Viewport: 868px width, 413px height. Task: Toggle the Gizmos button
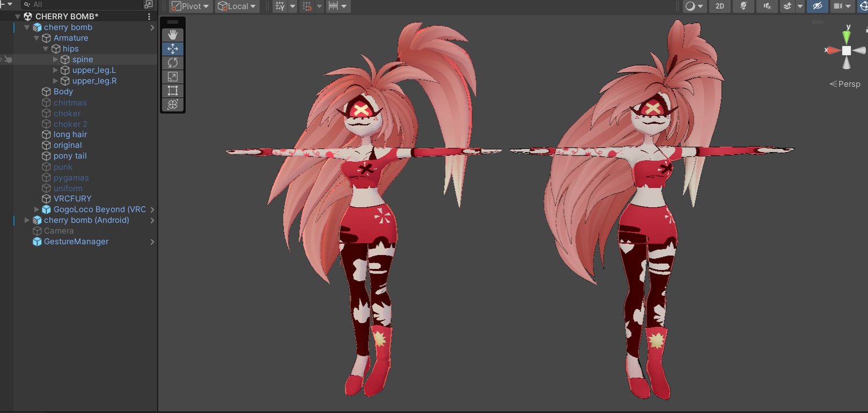(x=863, y=6)
